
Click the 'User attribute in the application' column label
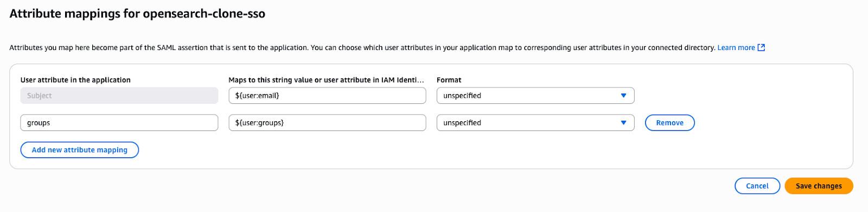point(75,80)
